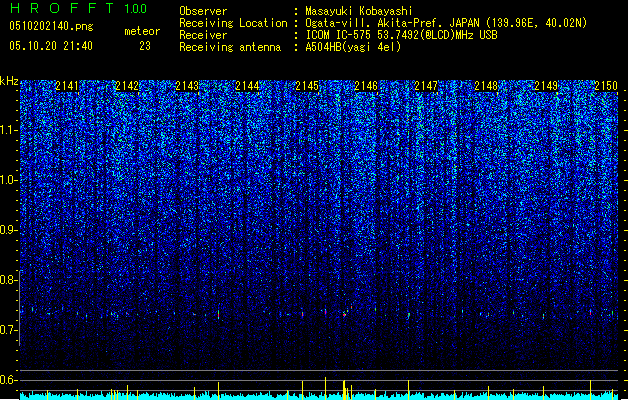Screen dimensions: 629x400
Task: Click the 2142 time axis label
Action: 127,86
